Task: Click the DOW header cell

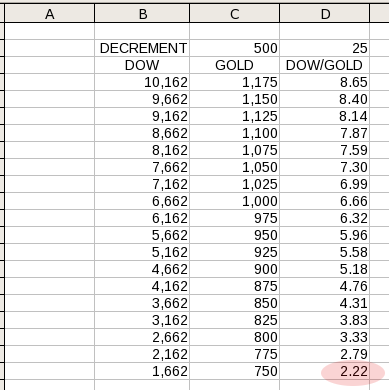Action: [x=142, y=65]
